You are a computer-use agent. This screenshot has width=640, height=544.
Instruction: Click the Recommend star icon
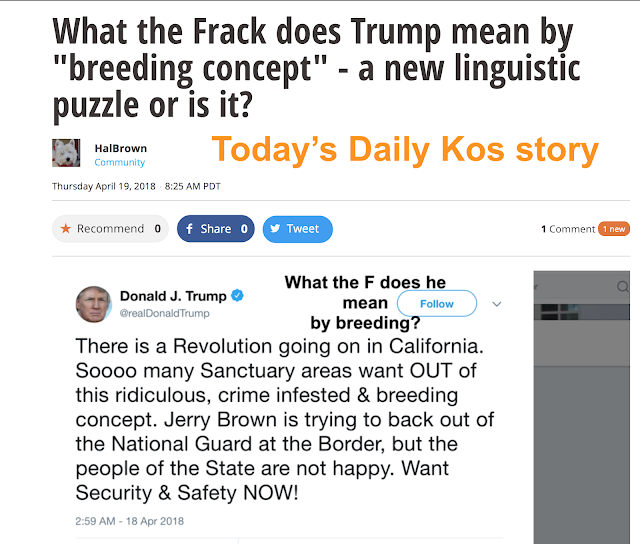[66, 229]
